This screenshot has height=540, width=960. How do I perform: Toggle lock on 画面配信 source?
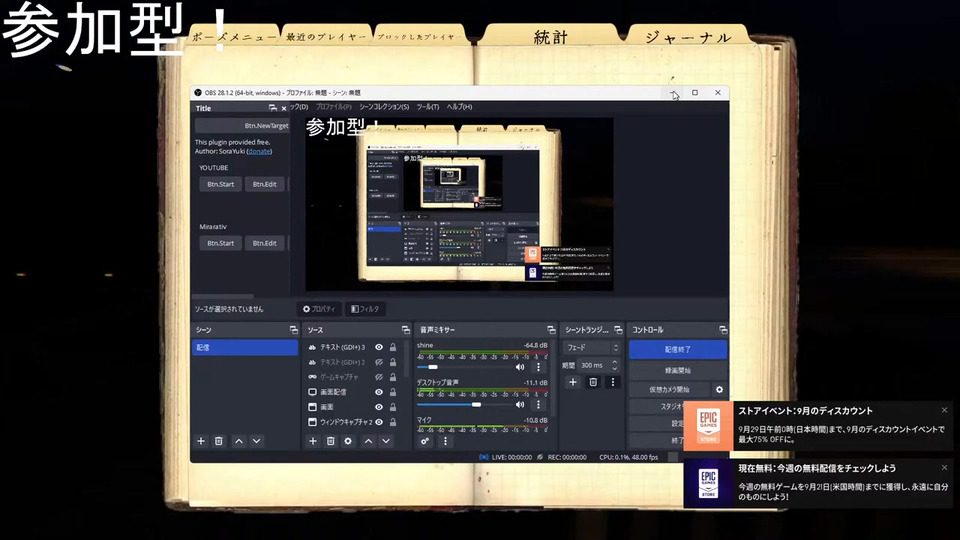[393, 392]
